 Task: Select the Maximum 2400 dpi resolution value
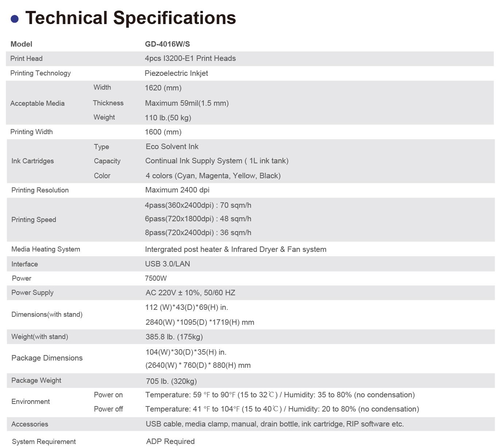[x=177, y=190]
